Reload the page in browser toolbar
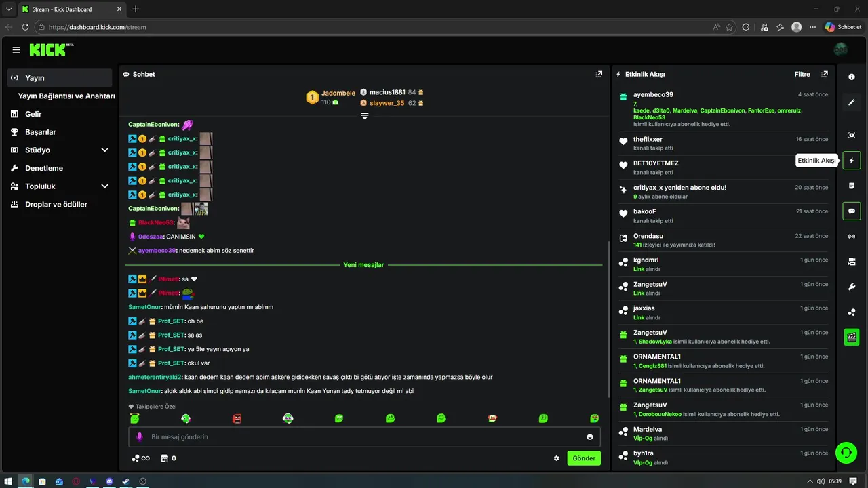This screenshot has height=488, width=868. (25, 27)
